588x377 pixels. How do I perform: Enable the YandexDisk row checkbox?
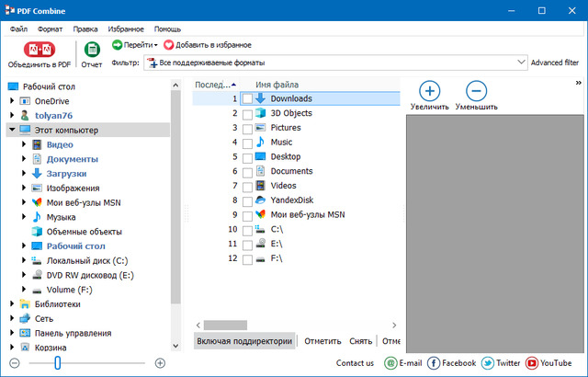[247, 200]
